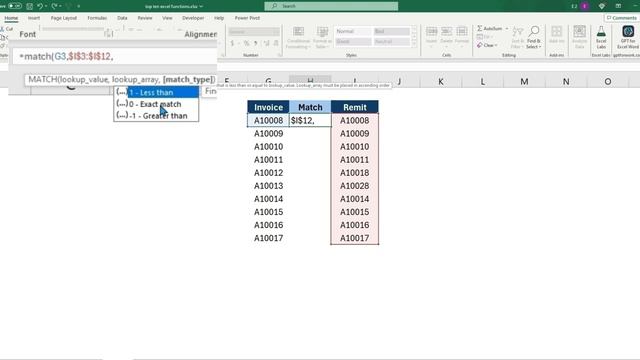Click the diamond premium icon in title bar
This screenshot has height=360, width=640.
point(602,6)
